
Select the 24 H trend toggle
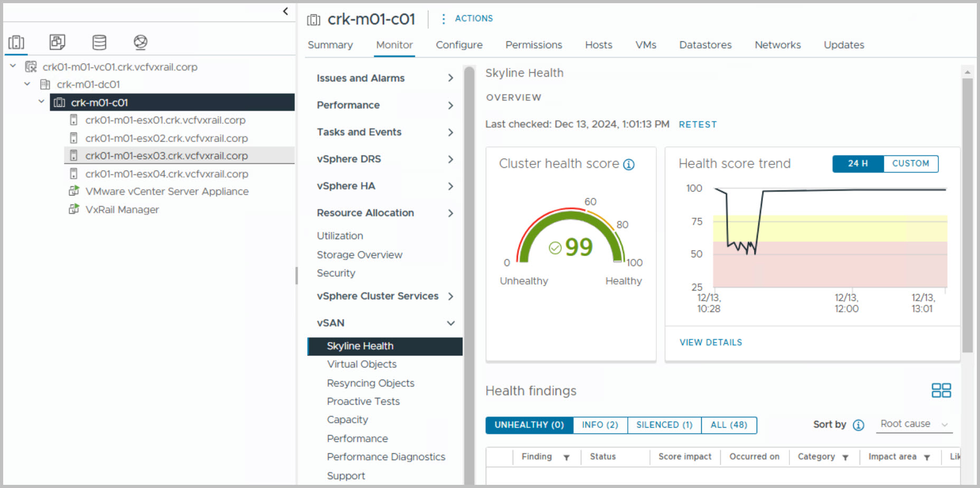point(858,164)
